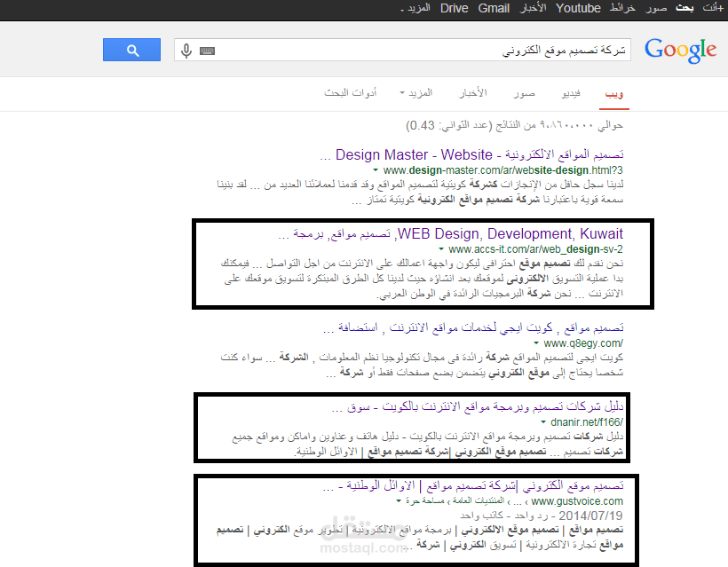This screenshot has width=728, height=567.
Task: Expand arrow beside www.design-master.com URL
Action: 376,170
